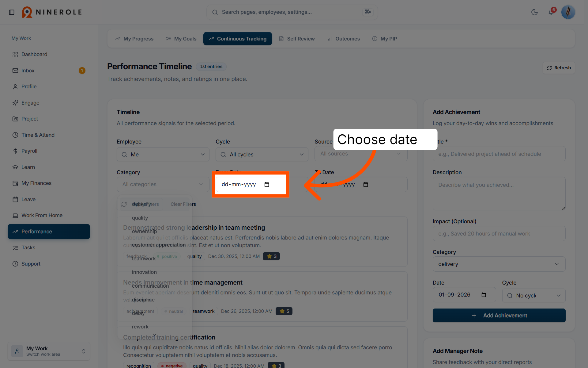This screenshot has width=588, height=368.
Task: Open the Employee dropdown showing Me
Action: tap(163, 155)
